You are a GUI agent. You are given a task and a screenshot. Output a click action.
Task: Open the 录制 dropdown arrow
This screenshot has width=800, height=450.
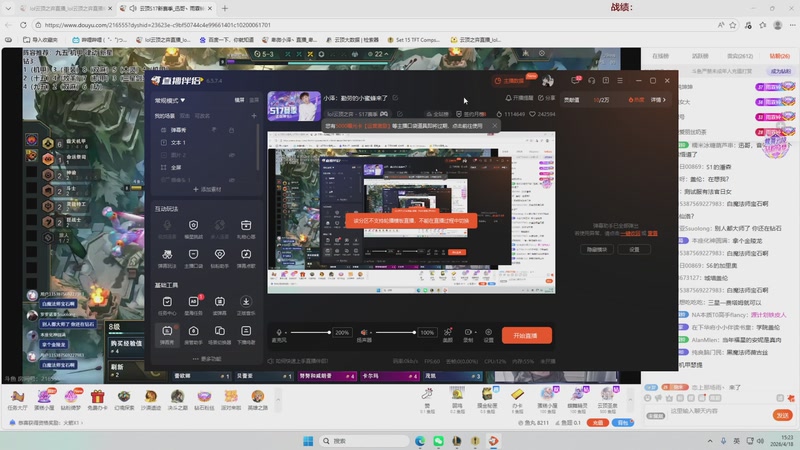point(475,332)
